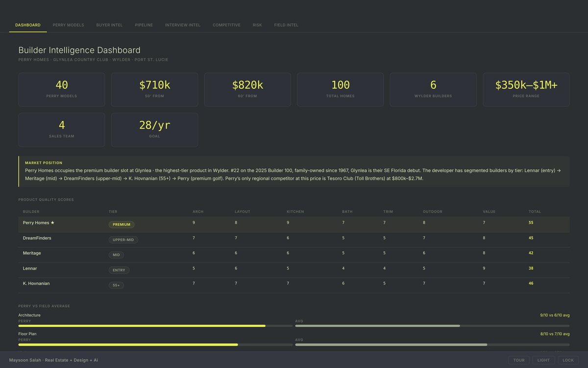Click 'Maysoon Salah · Real Estate' footer text
Viewport: 588px width, 368px height.
53,360
